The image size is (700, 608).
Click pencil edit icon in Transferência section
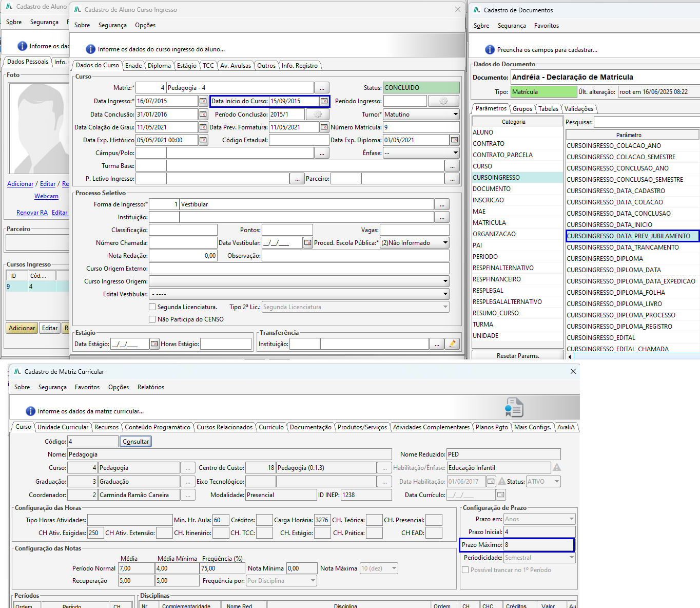pyautogui.click(x=452, y=344)
